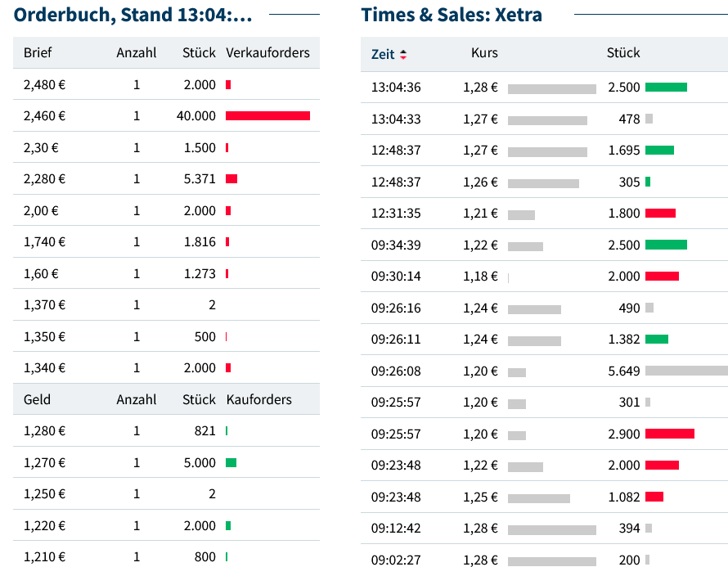The width and height of the screenshot is (728, 567).
Task: Click the Anzahl header in the Brief section
Action: (136, 53)
